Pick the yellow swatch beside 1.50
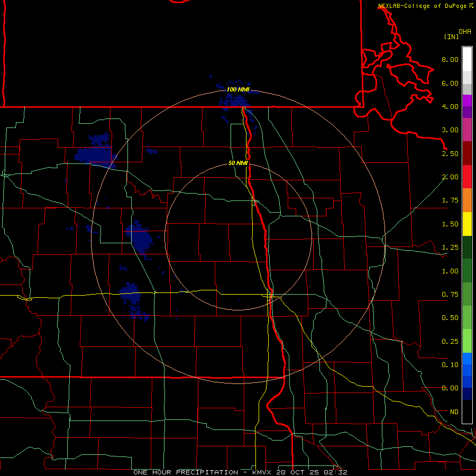Screen dimensions: 476x476 [467, 224]
